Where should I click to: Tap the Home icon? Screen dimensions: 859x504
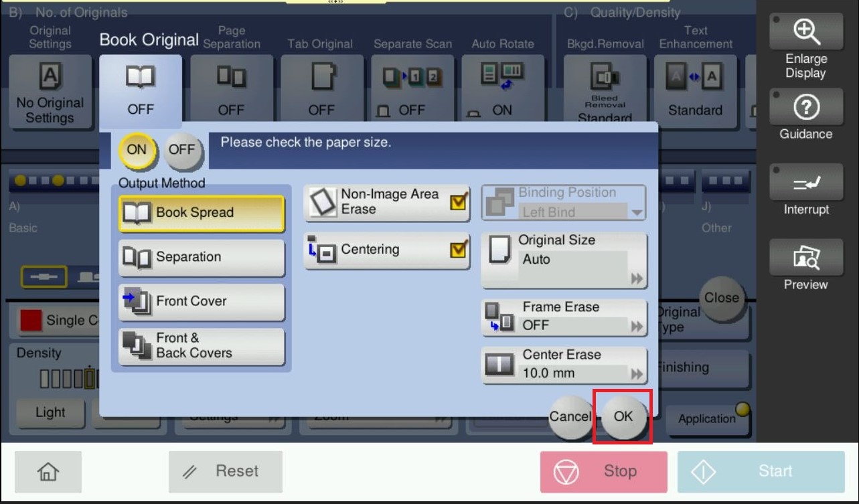pos(48,472)
